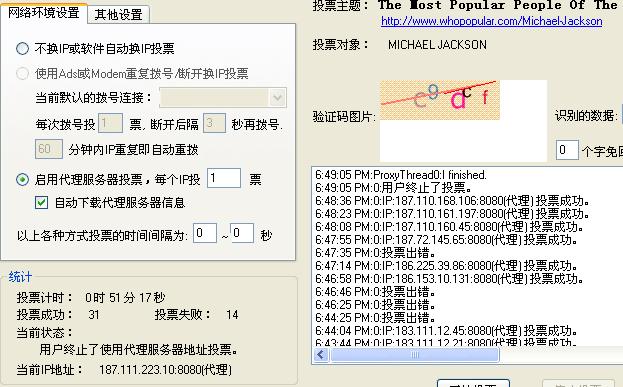Select 不换IP或软件自动换IP投票 radio option
This screenshot has height=387, width=623.
tap(22, 48)
